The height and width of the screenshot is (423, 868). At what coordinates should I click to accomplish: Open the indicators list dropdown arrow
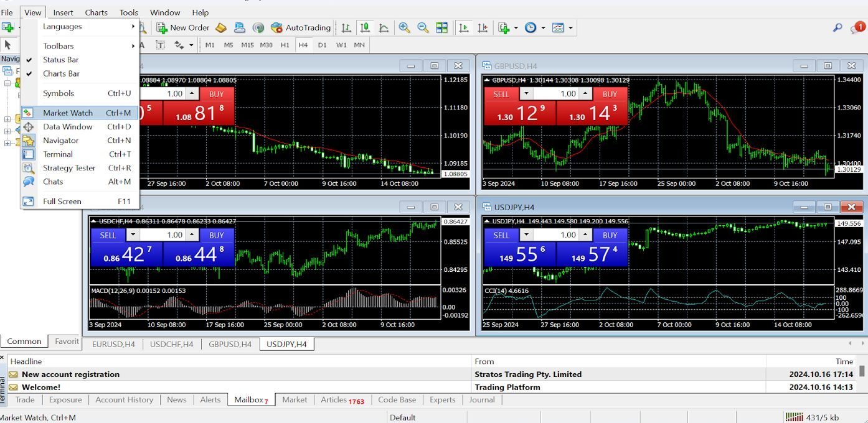pos(516,27)
